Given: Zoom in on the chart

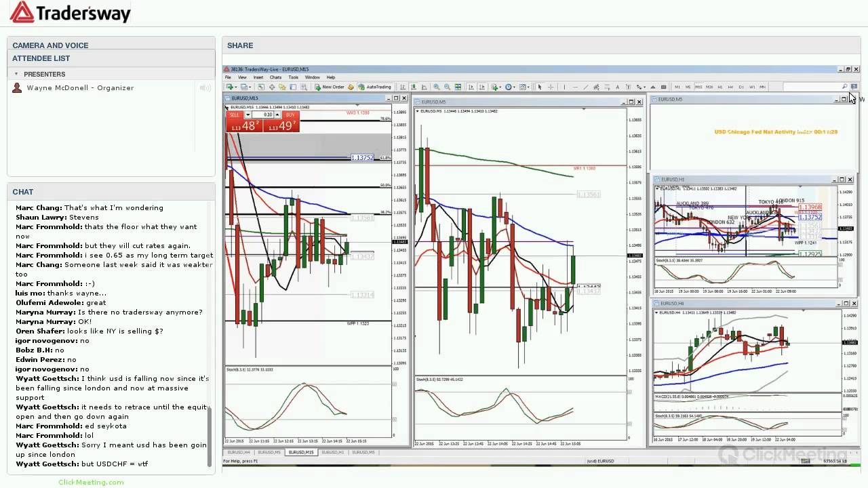Looking at the screenshot, I should click(x=436, y=87).
